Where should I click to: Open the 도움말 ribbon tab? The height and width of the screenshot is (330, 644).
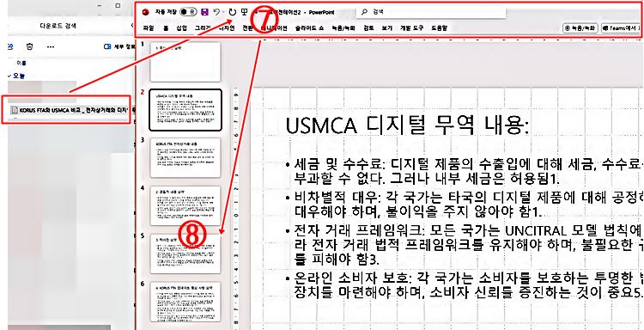point(439,28)
